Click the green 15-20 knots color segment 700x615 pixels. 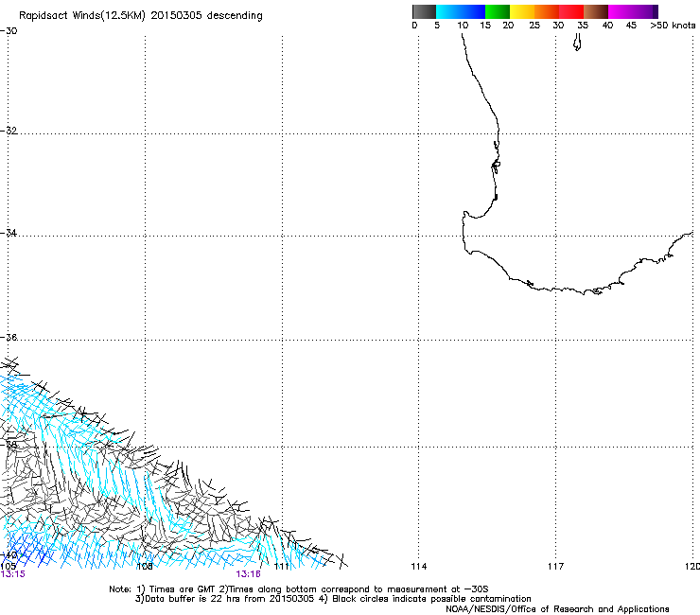tap(498, 11)
